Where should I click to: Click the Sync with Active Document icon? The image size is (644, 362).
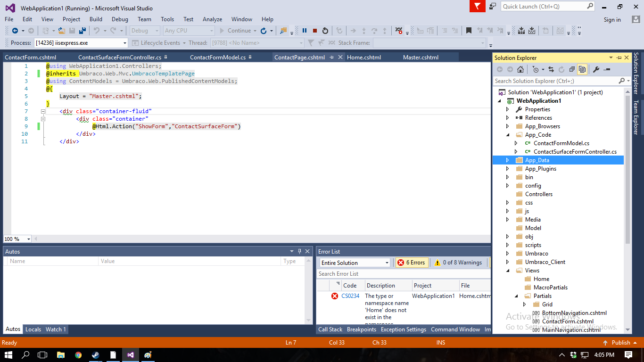point(551,69)
